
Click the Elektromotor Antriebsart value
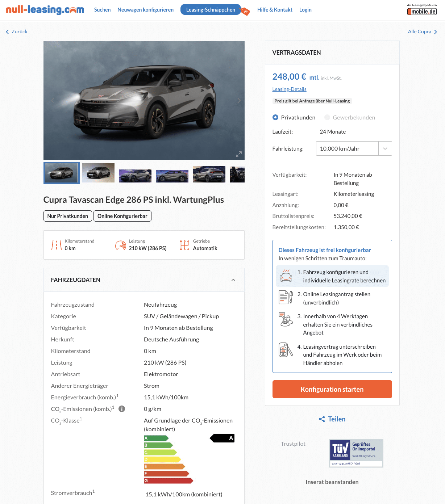(161, 374)
